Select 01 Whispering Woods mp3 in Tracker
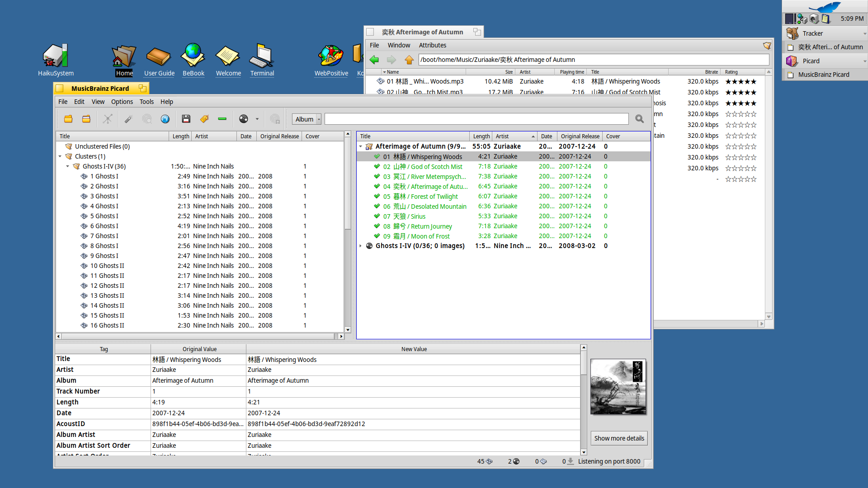 click(x=425, y=81)
